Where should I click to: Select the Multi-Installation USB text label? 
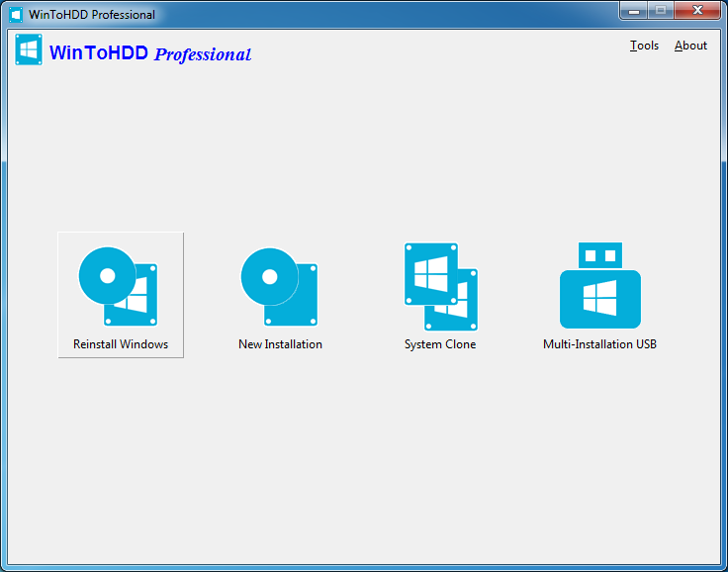(x=599, y=344)
